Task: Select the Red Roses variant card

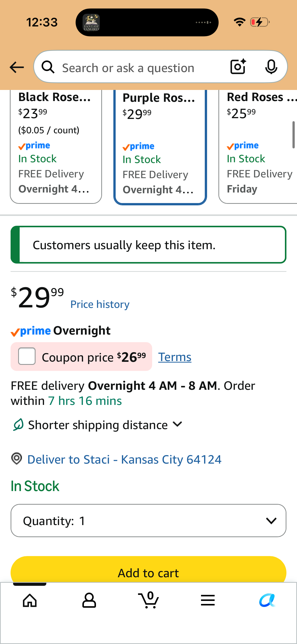Action: (258, 147)
